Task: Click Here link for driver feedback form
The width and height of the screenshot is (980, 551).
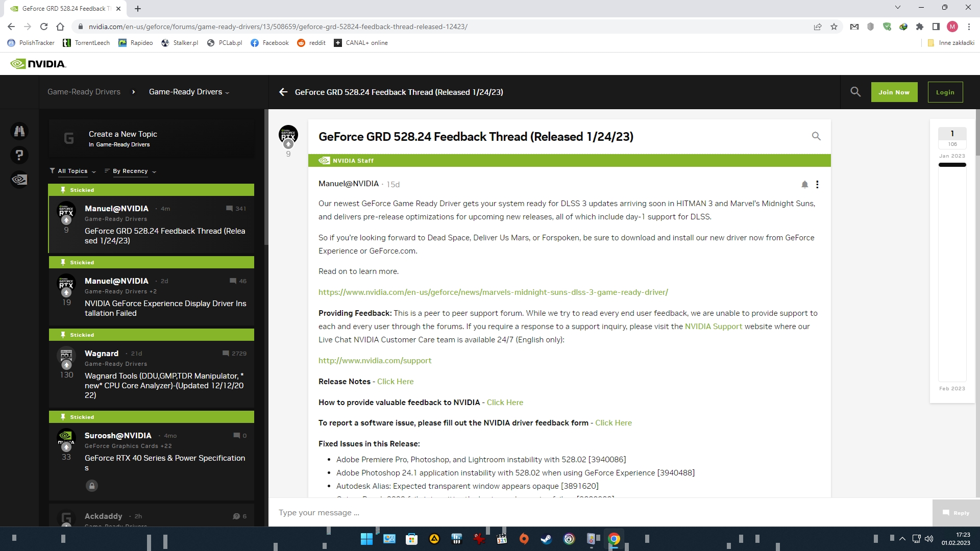Action: [613, 423]
